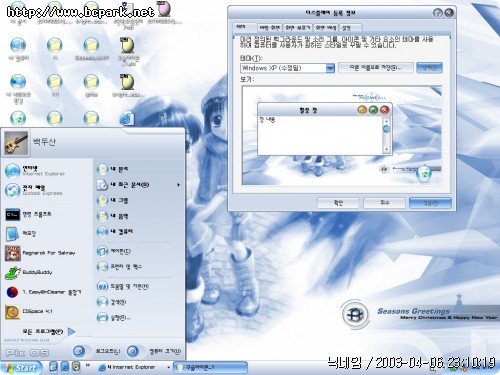
Task: Click the media player quick launch icon
Action: click(x=76, y=367)
